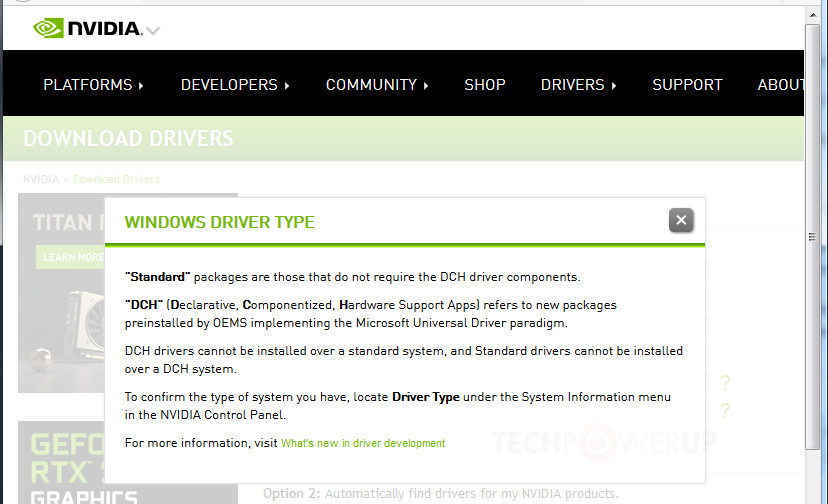Close the Windows Driver Type dialog
This screenshot has height=504, width=828.
pyautogui.click(x=681, y=220)
